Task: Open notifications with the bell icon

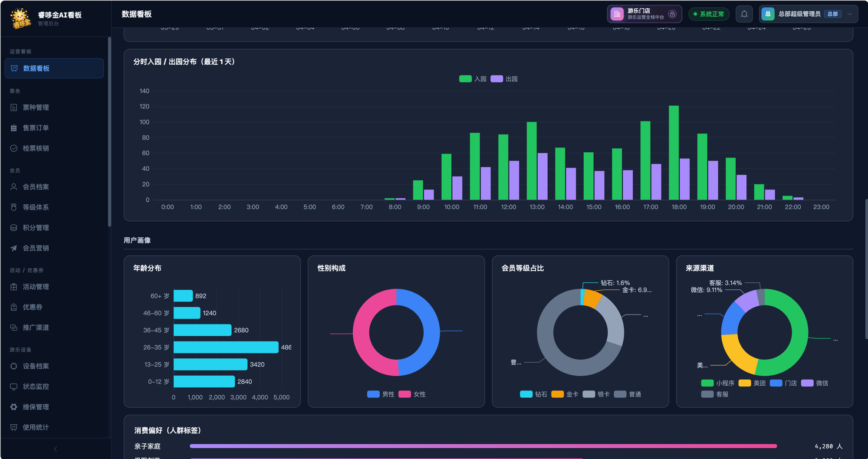Action: [744, 14]
